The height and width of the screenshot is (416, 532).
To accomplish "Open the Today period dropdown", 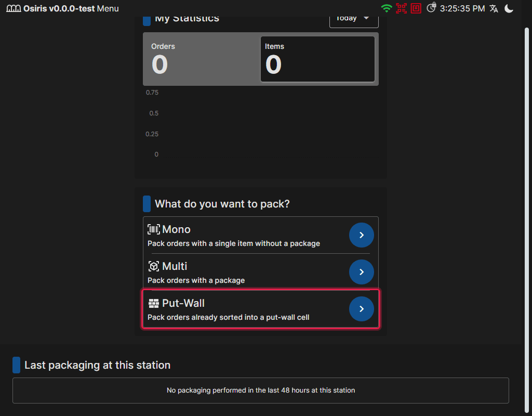I will (354, 19).
